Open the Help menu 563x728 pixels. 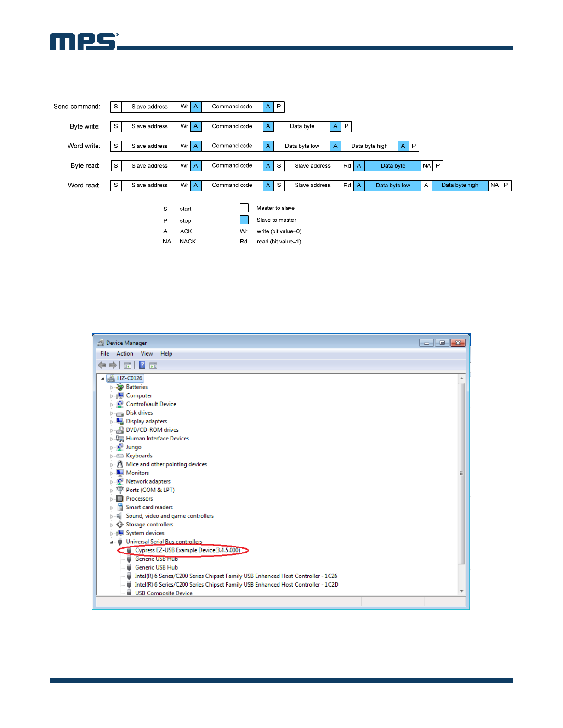(x=166, y=353)
